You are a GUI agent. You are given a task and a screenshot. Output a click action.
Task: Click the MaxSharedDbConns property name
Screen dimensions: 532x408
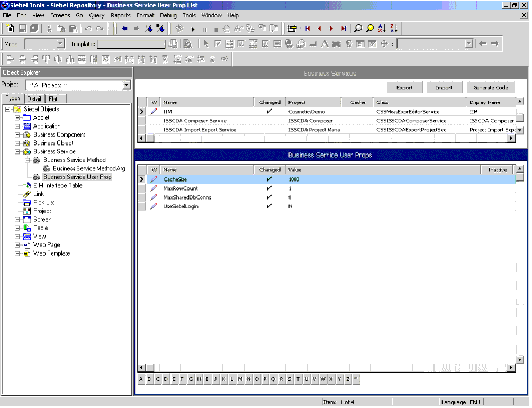[x=187, y=197]
